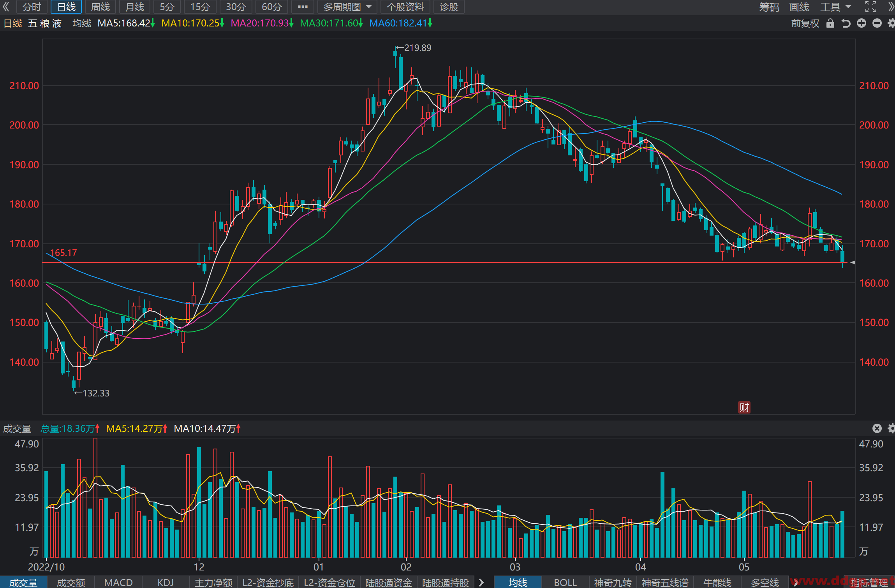Viewport: 895px width, 588px height.
Task: Click the undo/reset arrow icon
Action: pos(846,23)
